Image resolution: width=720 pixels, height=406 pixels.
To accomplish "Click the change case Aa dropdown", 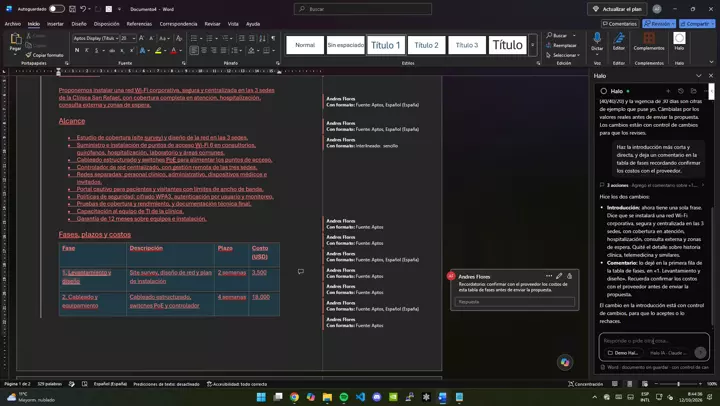I will pos(164,38).
